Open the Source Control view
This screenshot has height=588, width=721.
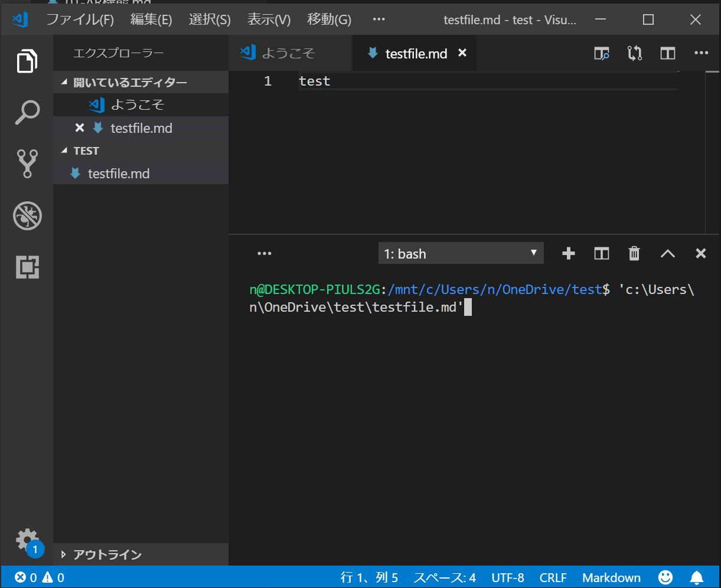(x=27, y=164)
